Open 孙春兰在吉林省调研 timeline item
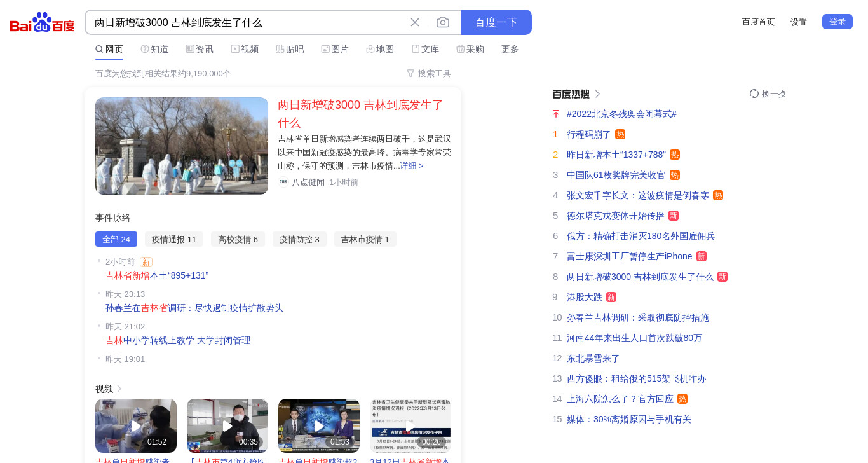The image size is (868, 463). (x=194, y=308)
